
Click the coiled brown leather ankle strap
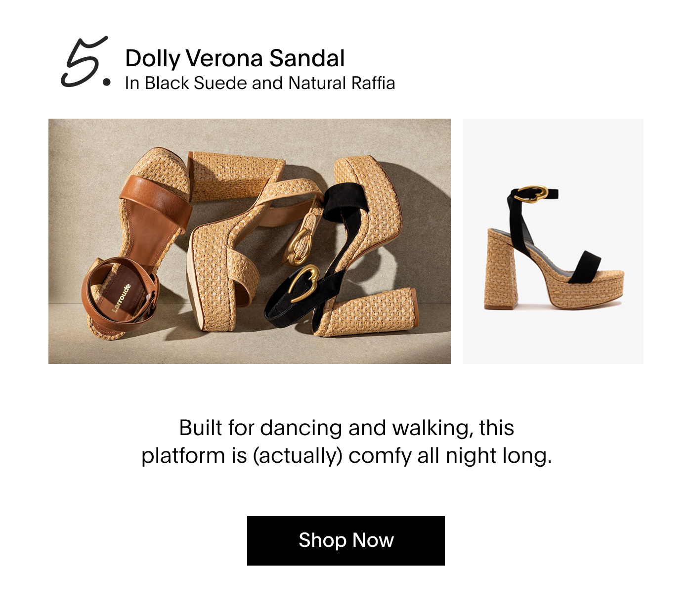[x=120, y=291]
